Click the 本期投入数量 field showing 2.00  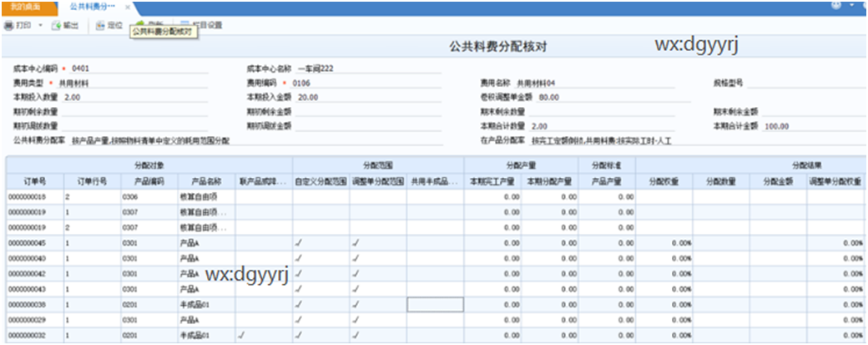[x=135, y=98]
